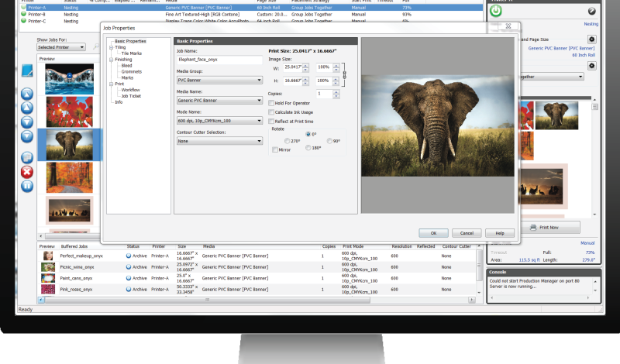The width and height of the screenshot is (620, 364).
Task: Open placement strategy gear settings
Action: (x=591, y=66)
